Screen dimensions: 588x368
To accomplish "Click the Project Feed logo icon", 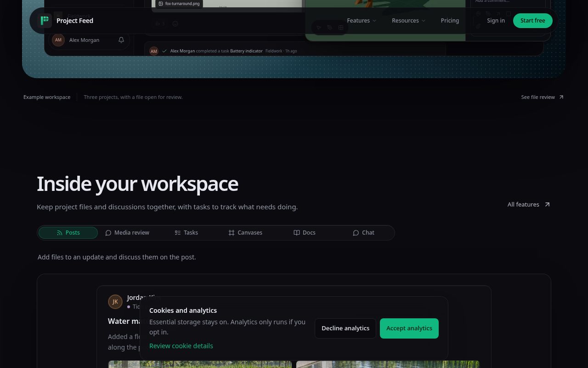I will pos(45,21).
